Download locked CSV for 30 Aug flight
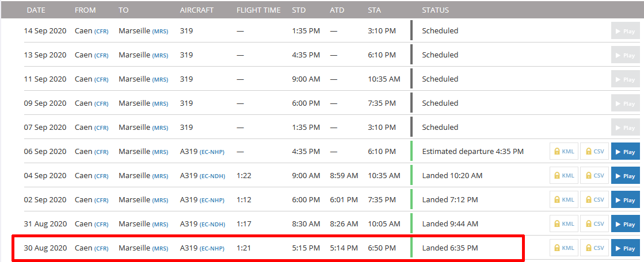The width and height of the screenshot is (644, 262). pyautogui.click(x=595, y=248)
